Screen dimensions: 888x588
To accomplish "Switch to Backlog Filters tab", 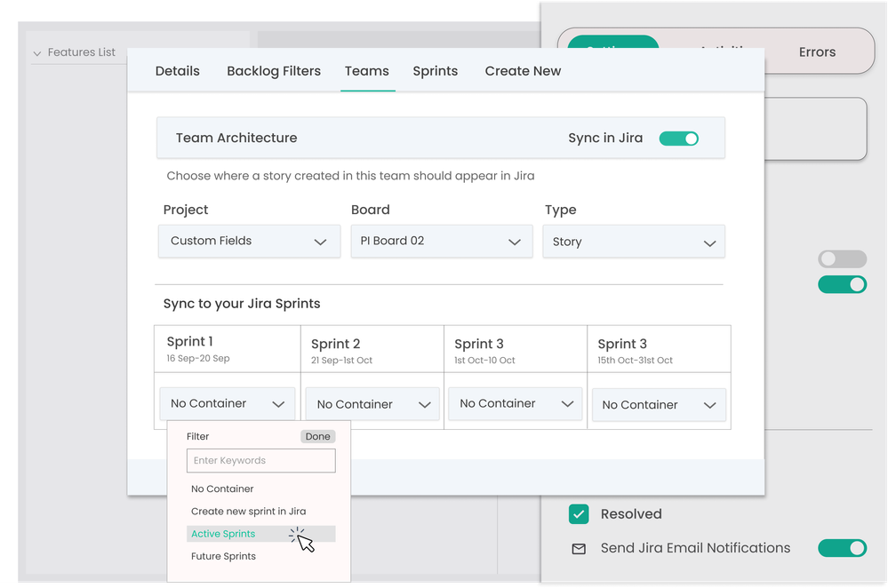I will pos(274,71).
